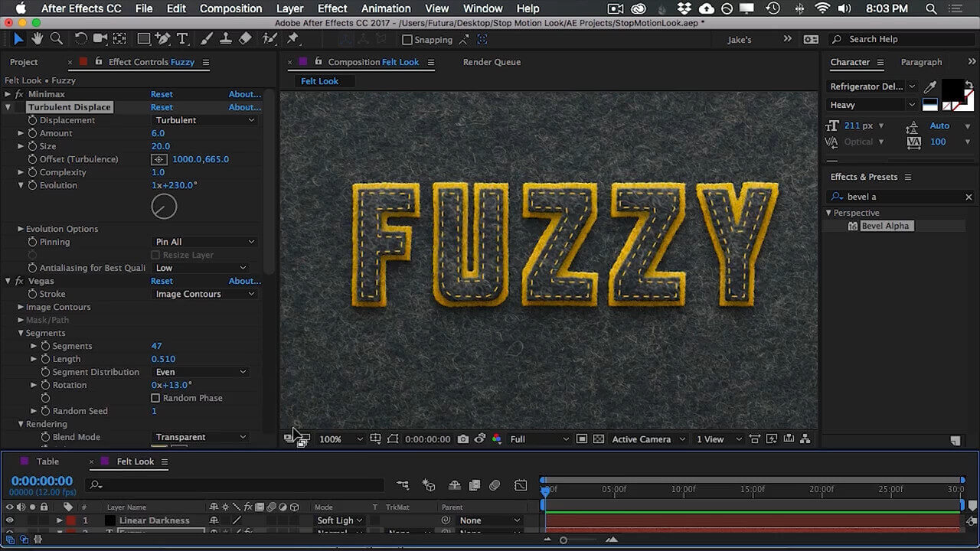Choose the Horizontal Type tool
980x551 pixels.
click(182, 38)
